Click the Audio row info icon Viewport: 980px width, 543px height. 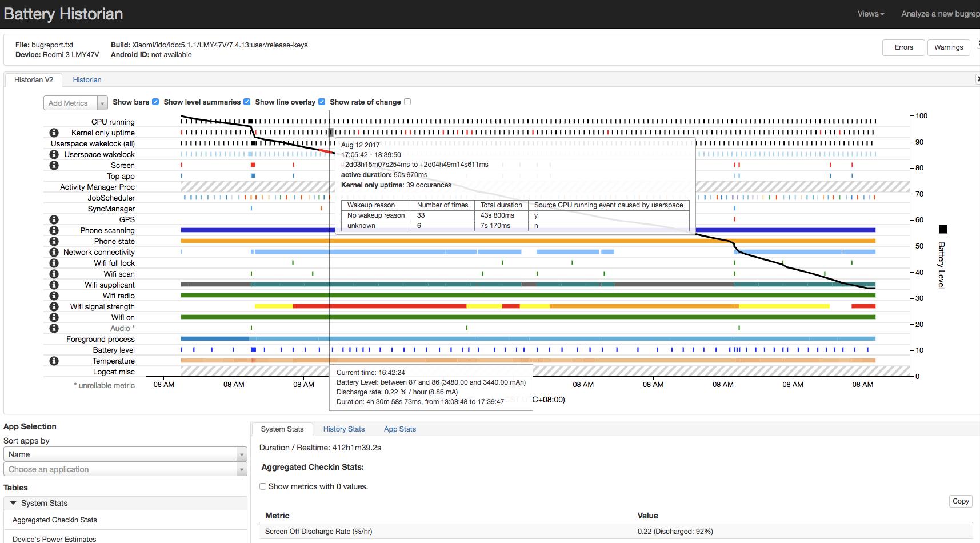(x=54, y=328)
